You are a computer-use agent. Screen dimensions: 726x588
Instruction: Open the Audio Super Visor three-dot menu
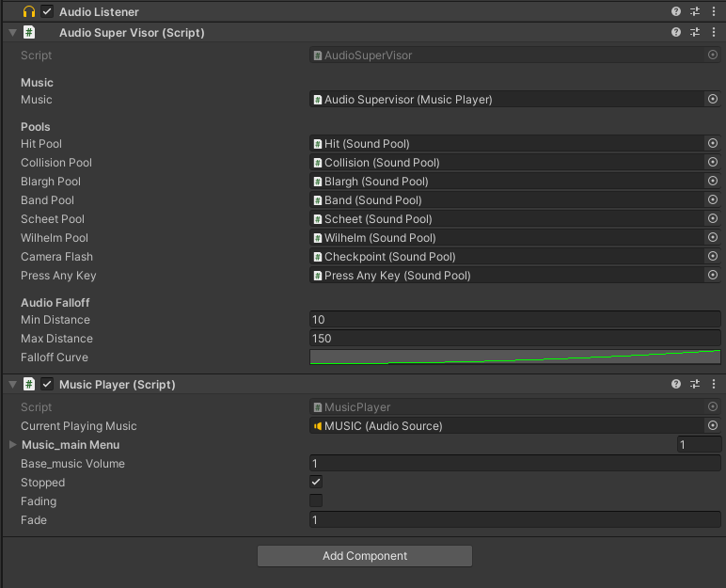714,32
